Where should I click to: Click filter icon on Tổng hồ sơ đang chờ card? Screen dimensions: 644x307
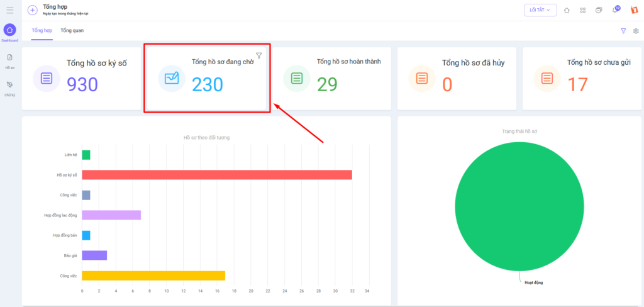258,55
